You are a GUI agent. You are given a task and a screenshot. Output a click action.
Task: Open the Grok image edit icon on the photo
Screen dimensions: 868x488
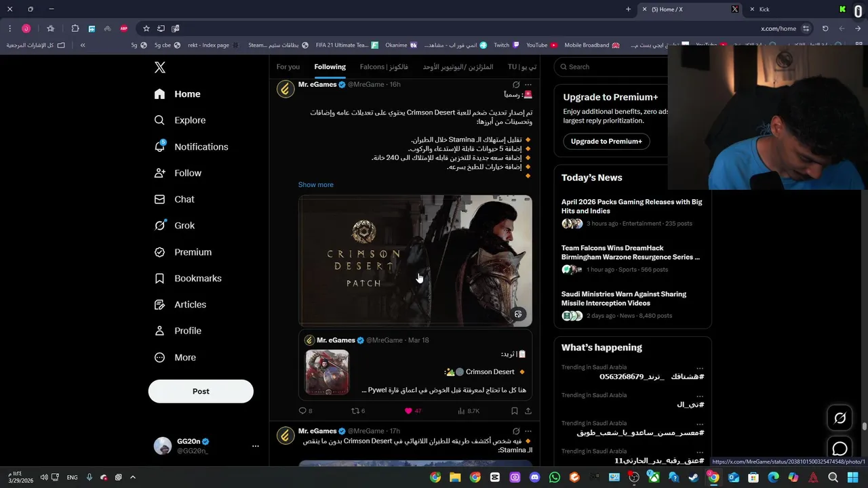coord(518,314)
